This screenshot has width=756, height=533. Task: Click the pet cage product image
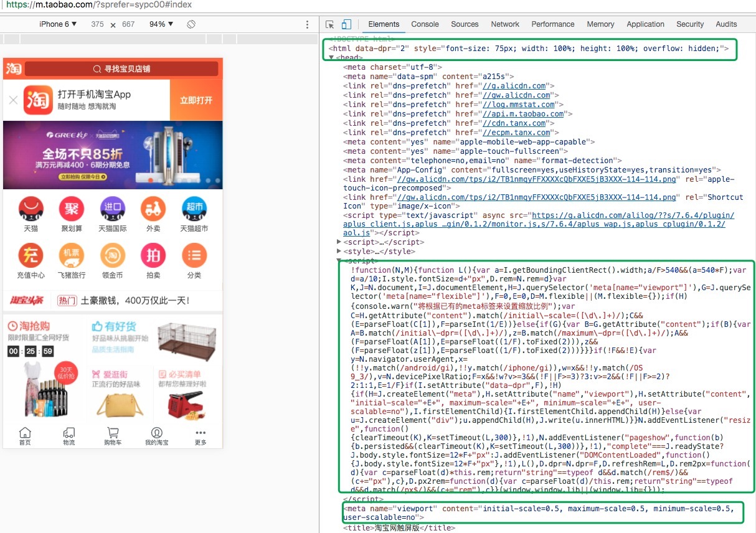186,341
